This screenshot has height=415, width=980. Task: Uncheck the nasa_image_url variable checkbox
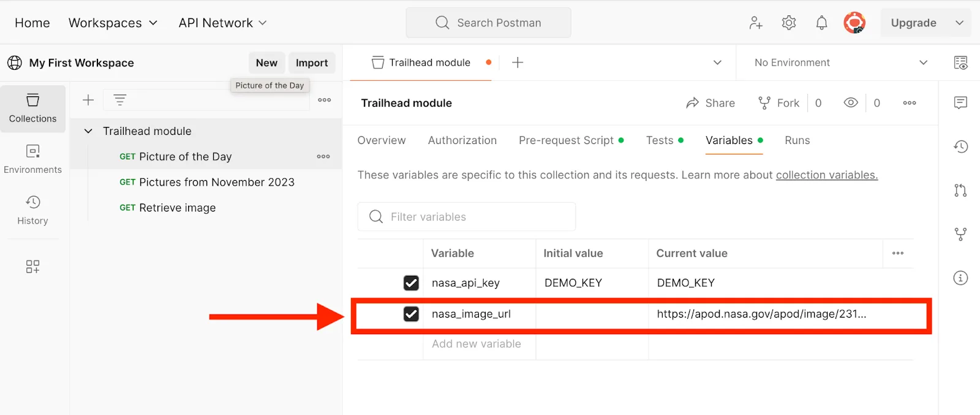tap(411, 314)
